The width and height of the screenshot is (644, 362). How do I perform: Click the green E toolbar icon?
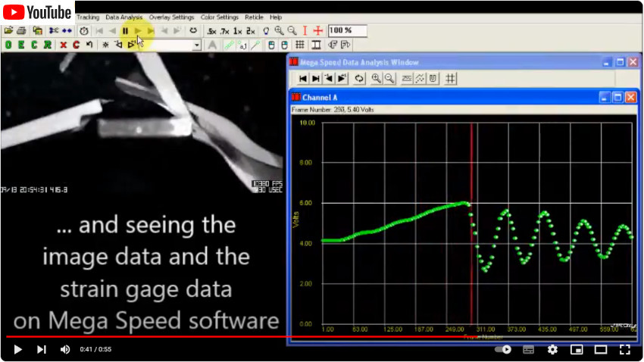pyautogui.click(x=21, y=45)
